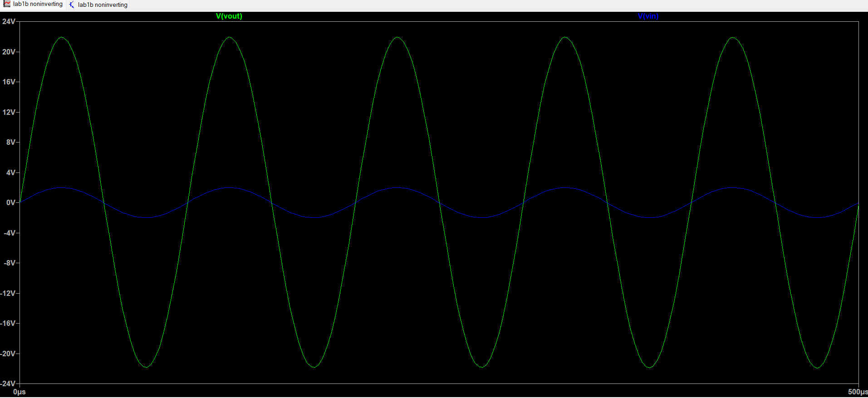Click the 0V vertical axis label
This screenshot has height=398, width=868.
click(x=10, y=203)
